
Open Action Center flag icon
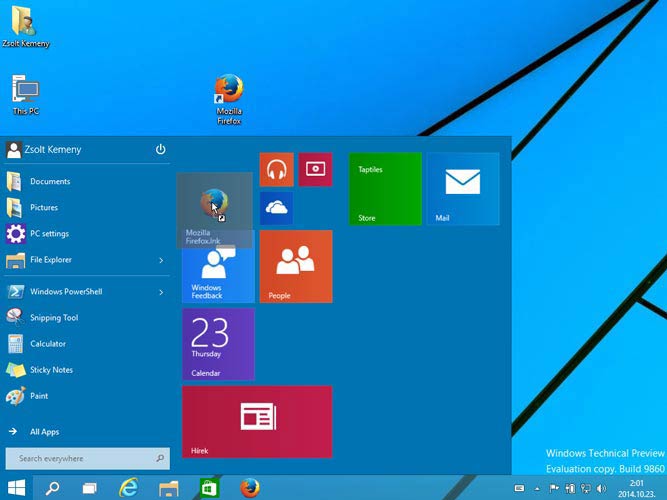554,488
